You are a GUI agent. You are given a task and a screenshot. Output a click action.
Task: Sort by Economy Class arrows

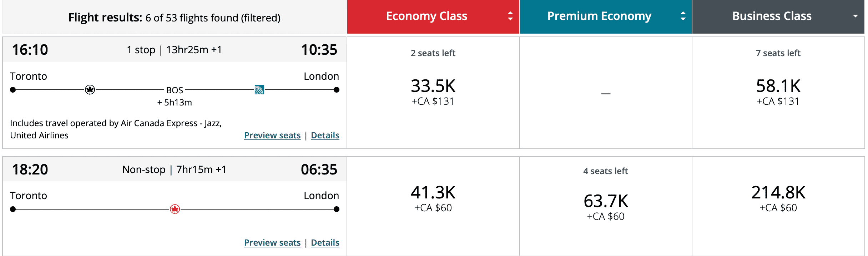click(x=510, y=16)
